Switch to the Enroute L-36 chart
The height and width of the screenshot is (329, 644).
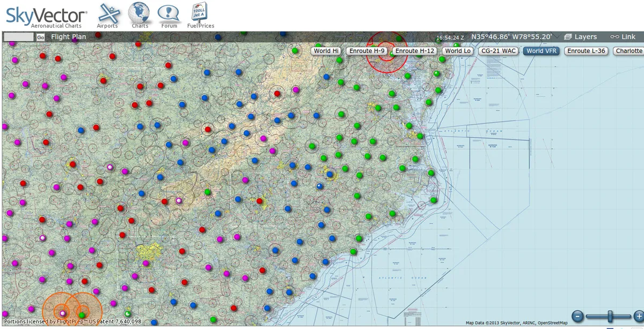click(587, 51)
